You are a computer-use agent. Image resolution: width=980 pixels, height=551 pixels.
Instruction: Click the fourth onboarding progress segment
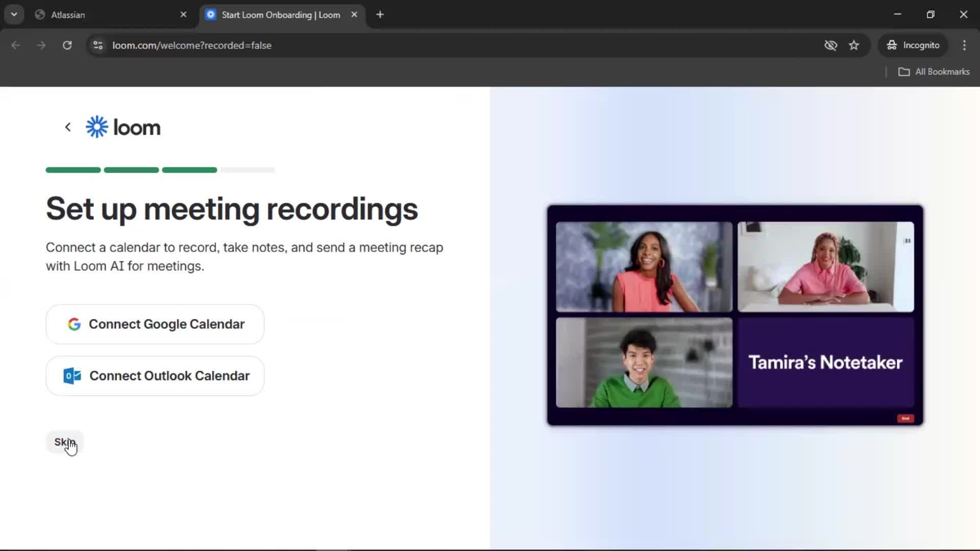pyautogui.click(x=248, y=170)
